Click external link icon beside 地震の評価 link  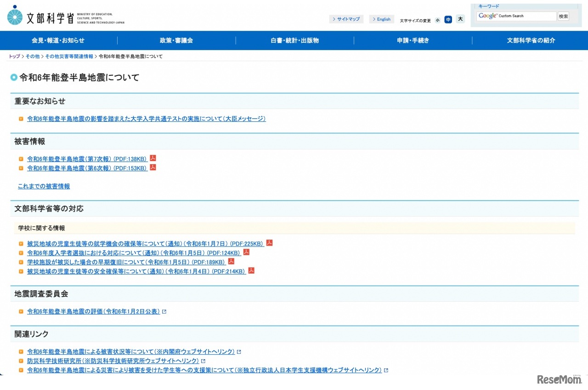tap(164, 312)
